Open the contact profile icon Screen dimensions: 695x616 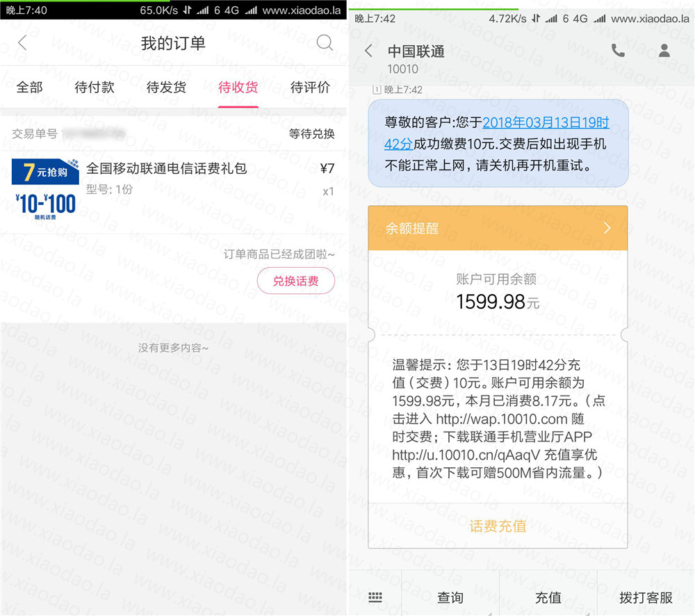[664, 50]
